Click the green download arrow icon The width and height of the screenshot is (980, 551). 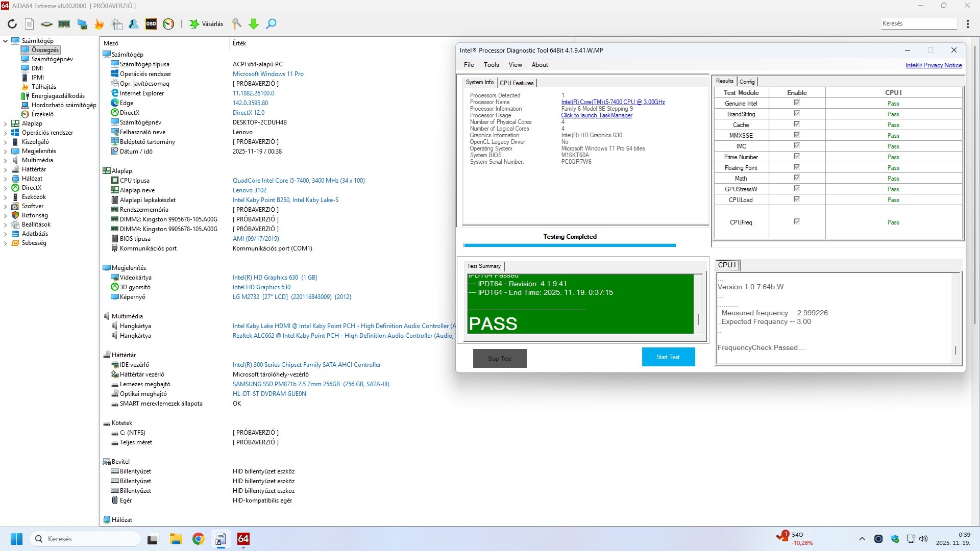[254, 24]
